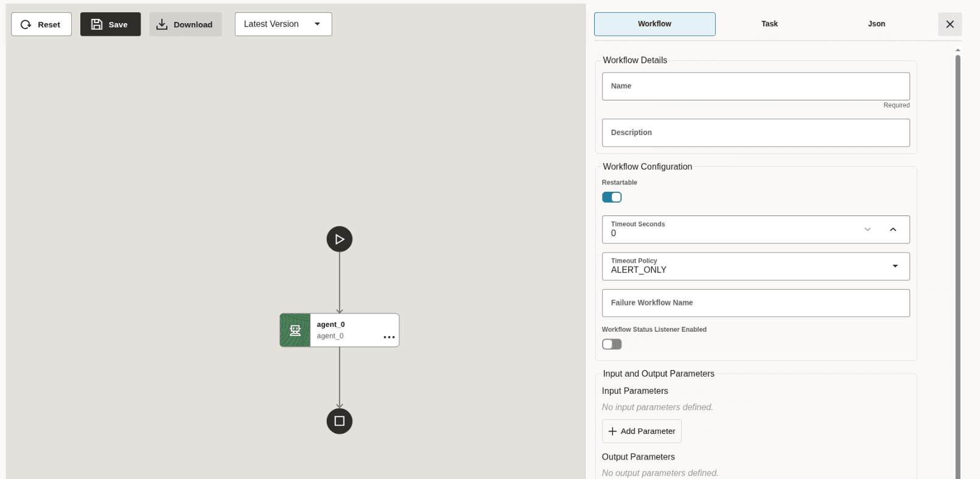Click the Reset button
Image resolution: width=980 pixels, height=479 pixels.
coord(41,24)
